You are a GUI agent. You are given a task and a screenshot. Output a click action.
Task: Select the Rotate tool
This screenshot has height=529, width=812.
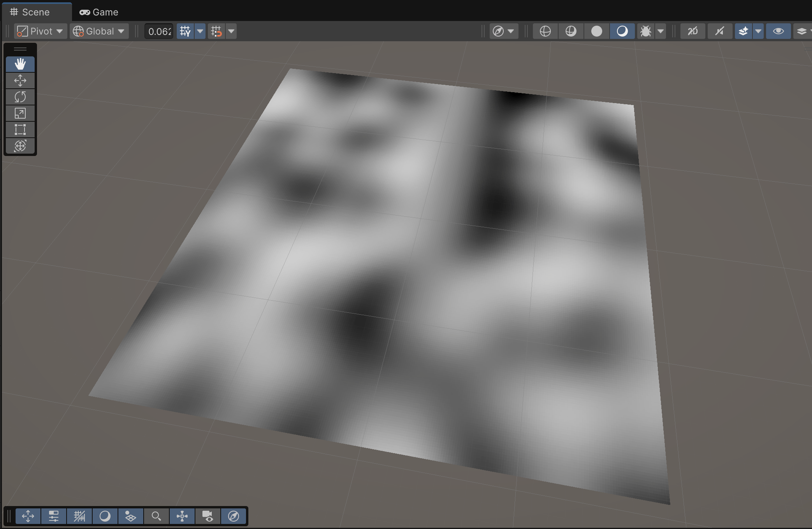(20, 97)
